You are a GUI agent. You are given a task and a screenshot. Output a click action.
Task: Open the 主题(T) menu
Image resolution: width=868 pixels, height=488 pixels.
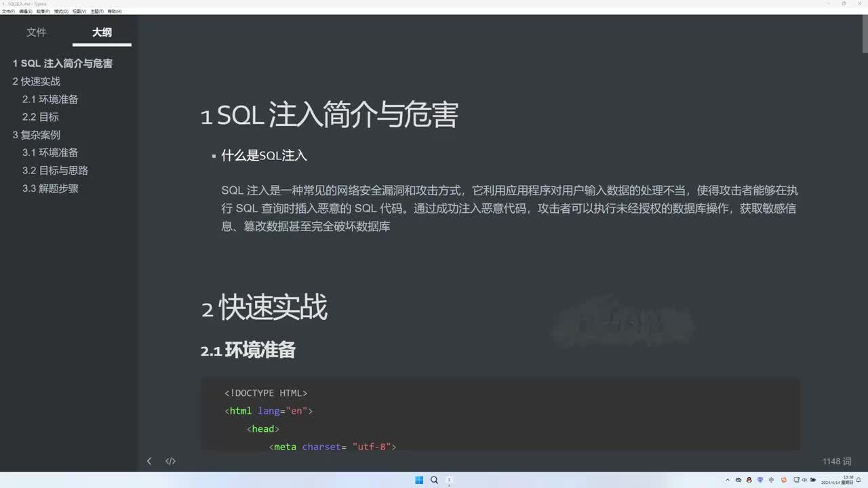[97, 12]
